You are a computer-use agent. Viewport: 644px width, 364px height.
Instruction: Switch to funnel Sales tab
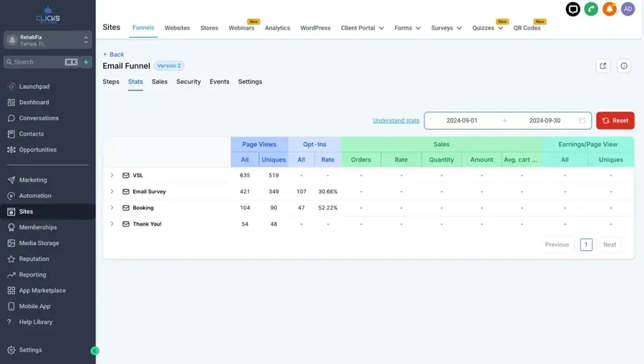[x=160, y=82]
